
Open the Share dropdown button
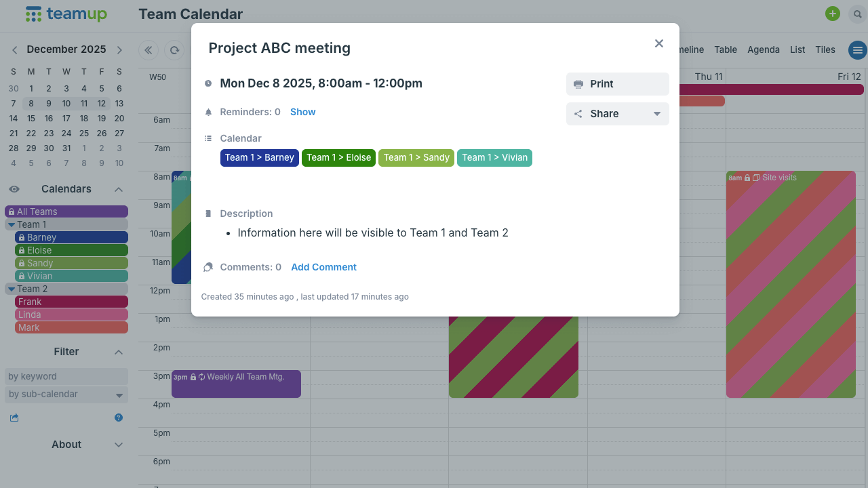(617, 114)
